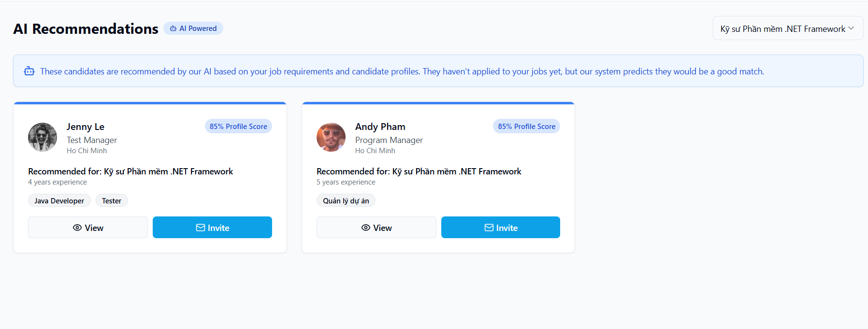Click the envelope icon on Jenny Le's Invite button
This screenshot has height=329, width=868.
pos(201,228)
